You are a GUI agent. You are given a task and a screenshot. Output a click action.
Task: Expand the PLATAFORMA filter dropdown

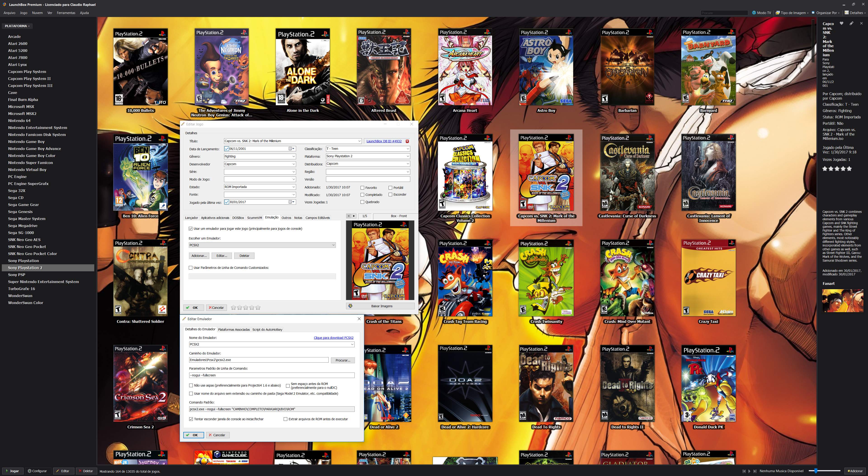pos(17,26)
